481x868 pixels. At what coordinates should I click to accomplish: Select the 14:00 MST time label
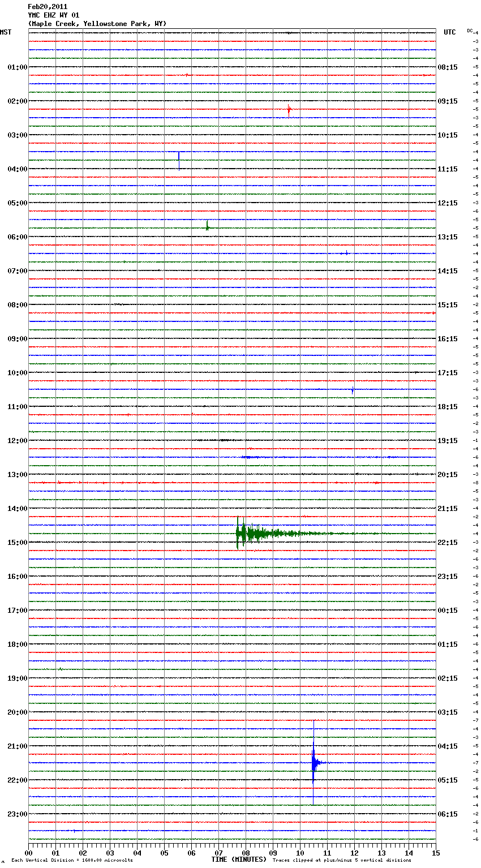pos(18,509)
